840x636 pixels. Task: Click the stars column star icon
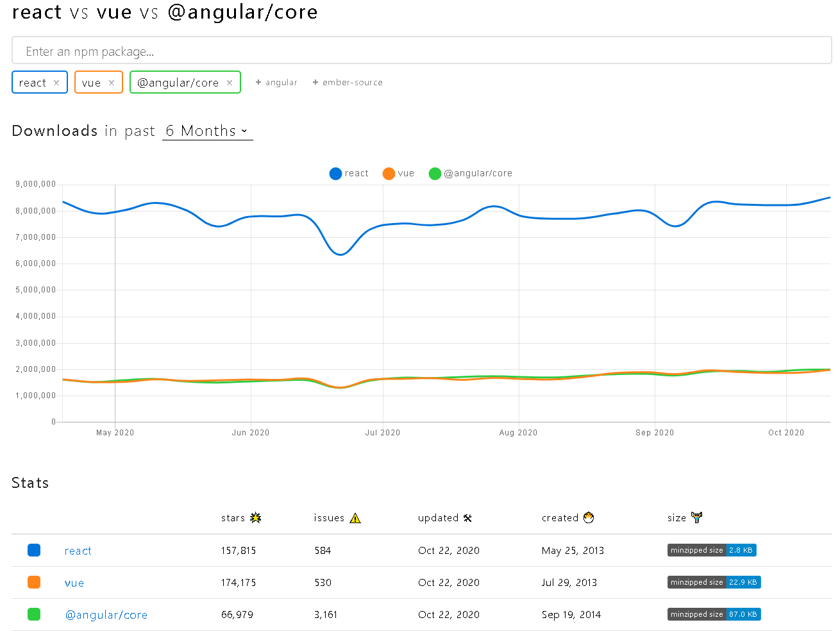[256, 517]
